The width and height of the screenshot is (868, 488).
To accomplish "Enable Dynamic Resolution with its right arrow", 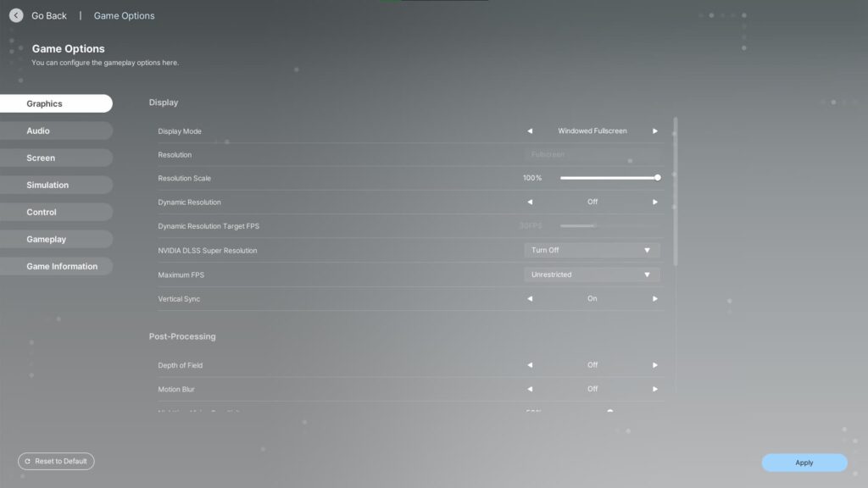I will pos(654,202).
